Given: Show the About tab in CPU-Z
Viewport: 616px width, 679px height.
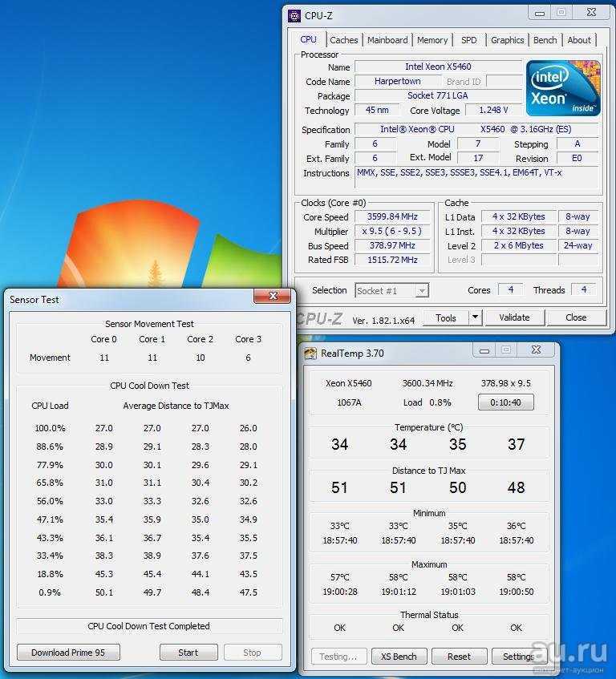Looking at the screenshot, I should point(579,40).
